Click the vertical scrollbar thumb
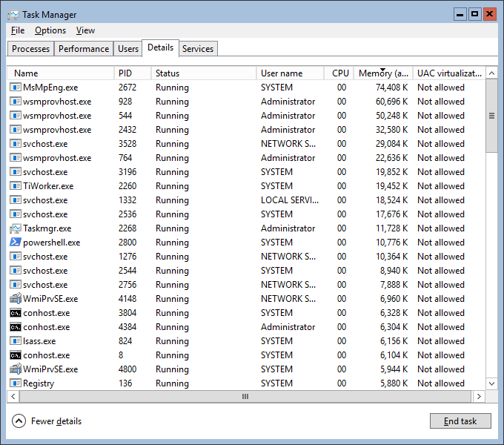This screenshot has height=445, width=504. tap(492, 116)
